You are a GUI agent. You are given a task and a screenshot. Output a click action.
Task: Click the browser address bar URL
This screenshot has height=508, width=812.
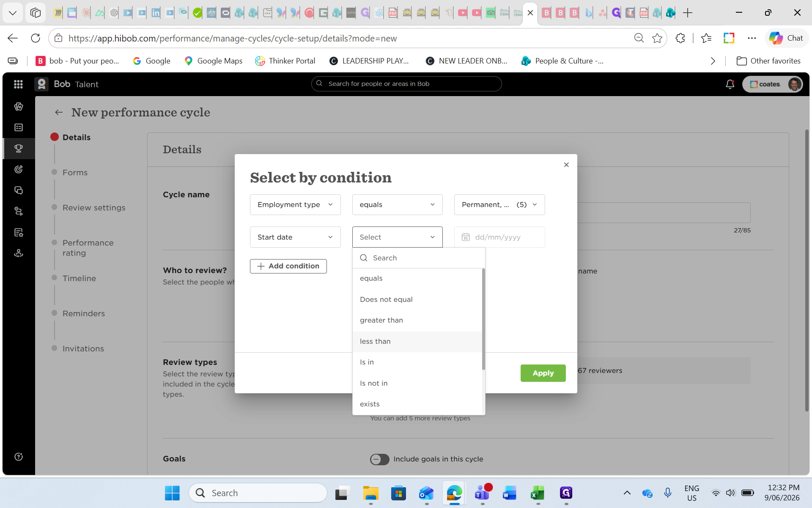233,39
